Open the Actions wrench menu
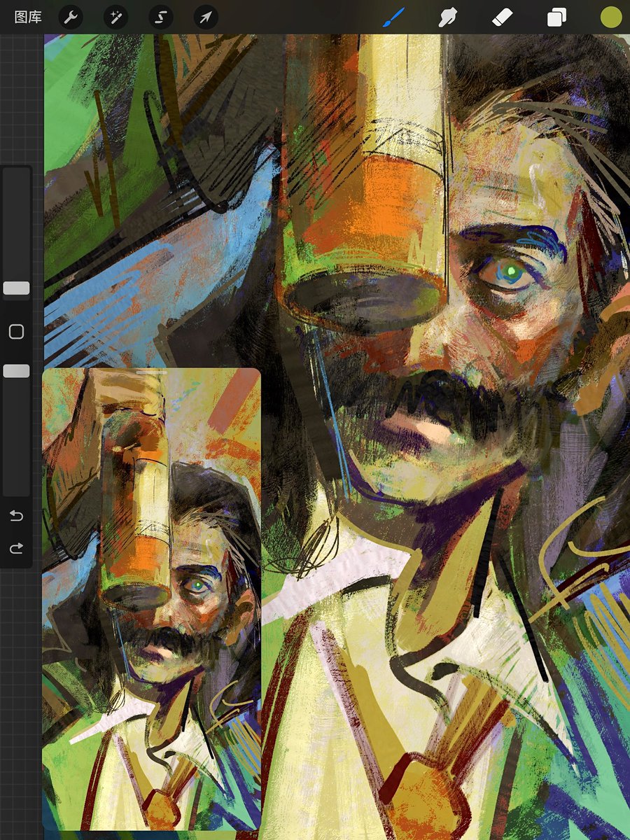 coord(70,17)
